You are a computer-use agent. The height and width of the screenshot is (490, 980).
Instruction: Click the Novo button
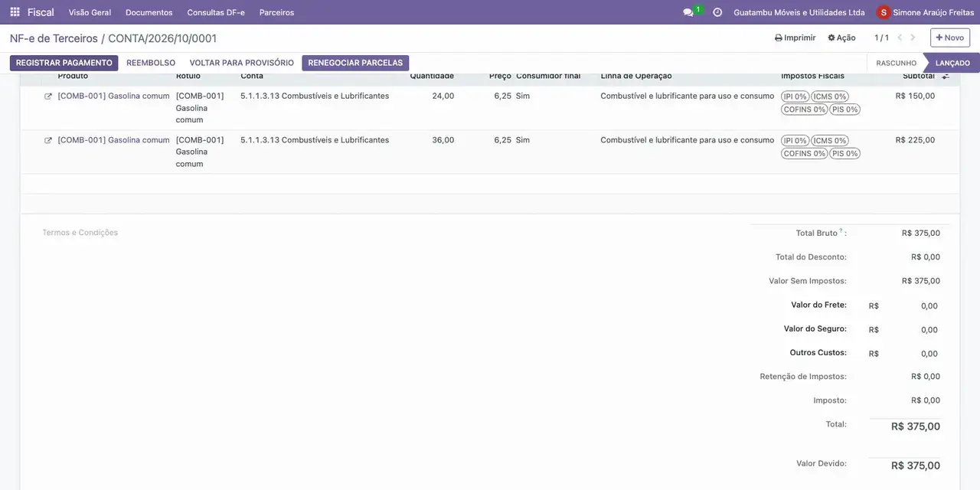(x=950, y=38)
